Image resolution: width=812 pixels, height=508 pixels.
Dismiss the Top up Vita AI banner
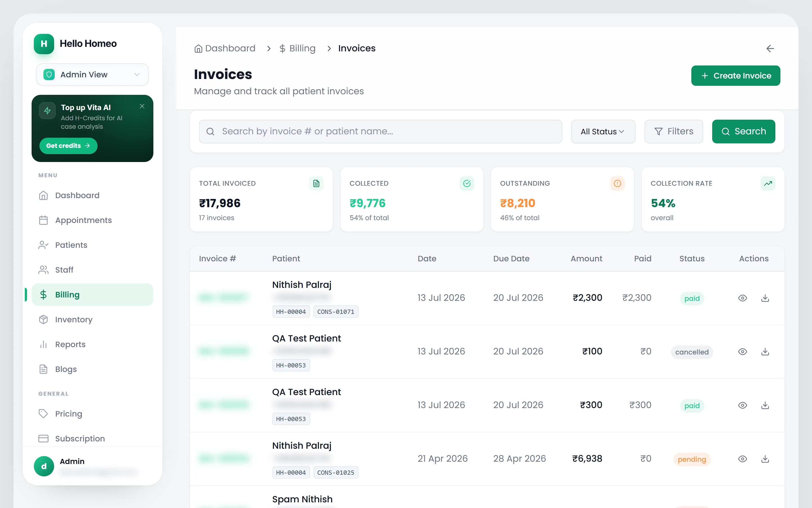point(142,106)
